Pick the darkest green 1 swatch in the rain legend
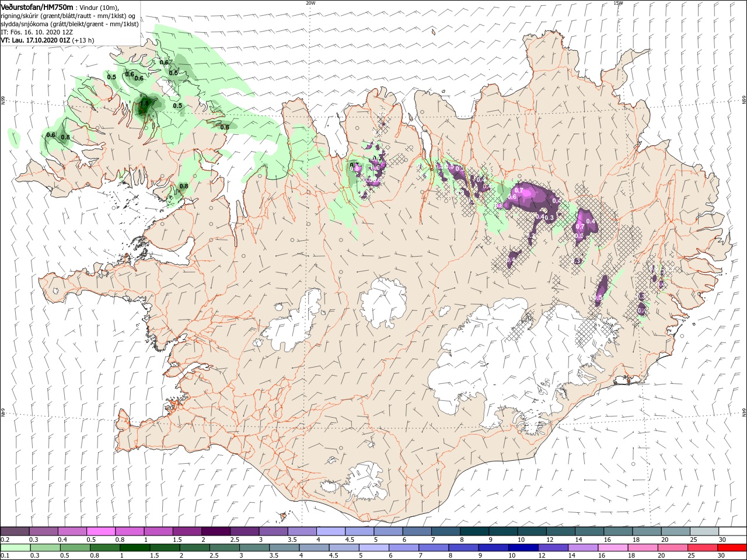Image resolution: width=747 pixels, height=560 pixels. (x=134, y=548)
